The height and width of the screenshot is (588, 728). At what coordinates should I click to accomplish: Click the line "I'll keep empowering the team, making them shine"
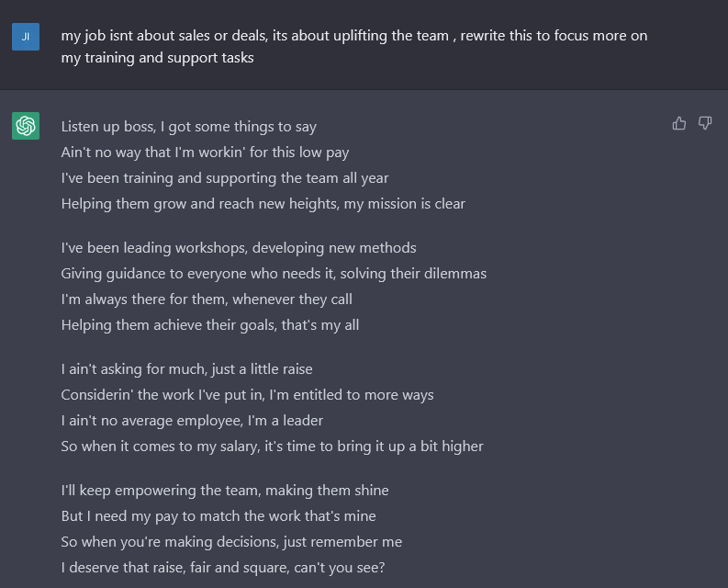pyautogui.click(x=225, y=491)
